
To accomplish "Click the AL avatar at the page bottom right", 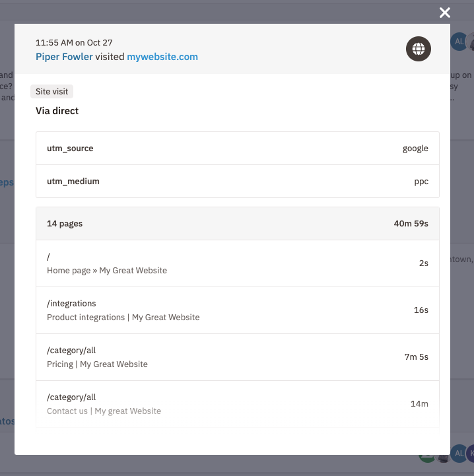I will [459, 454].
